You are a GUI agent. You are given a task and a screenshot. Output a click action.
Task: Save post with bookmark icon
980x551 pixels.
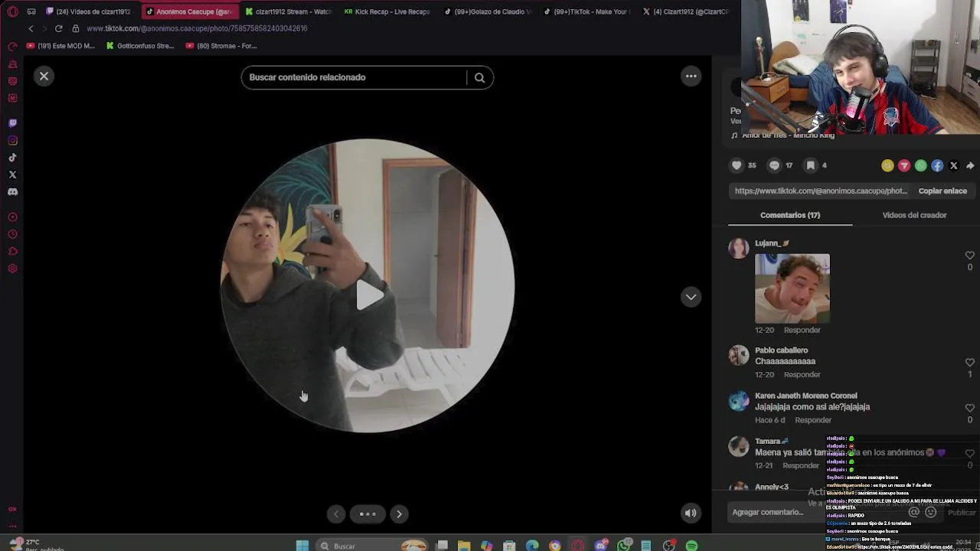point(810,165)
